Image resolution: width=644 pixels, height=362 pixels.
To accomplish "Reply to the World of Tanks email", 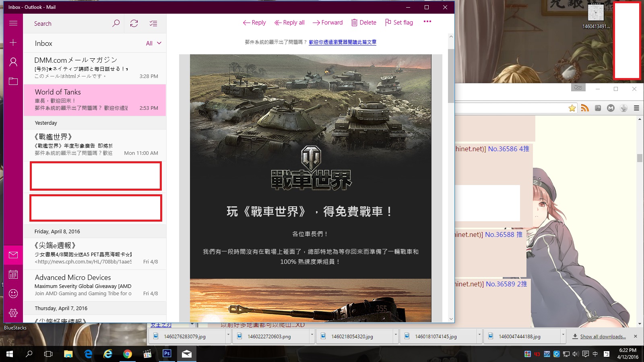I will point(254,23).
